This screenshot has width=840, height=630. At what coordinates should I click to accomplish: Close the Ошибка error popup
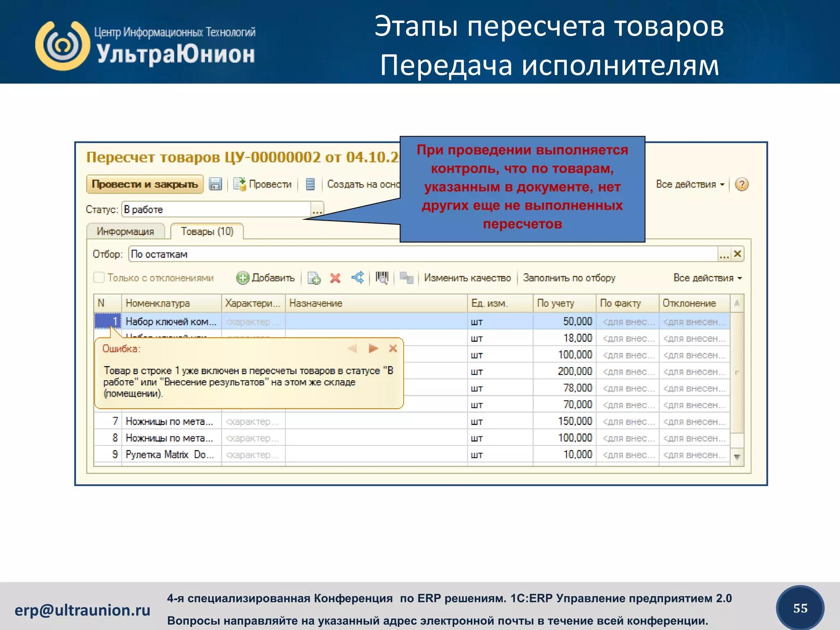click(x=393, y=349)
